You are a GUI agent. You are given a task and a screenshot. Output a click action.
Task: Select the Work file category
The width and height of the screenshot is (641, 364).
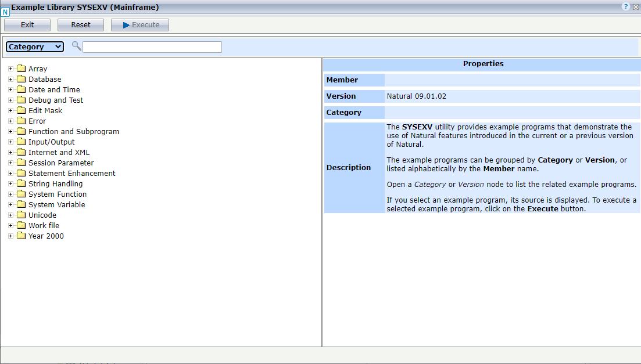pyautogui.click(x=42, y=225)
